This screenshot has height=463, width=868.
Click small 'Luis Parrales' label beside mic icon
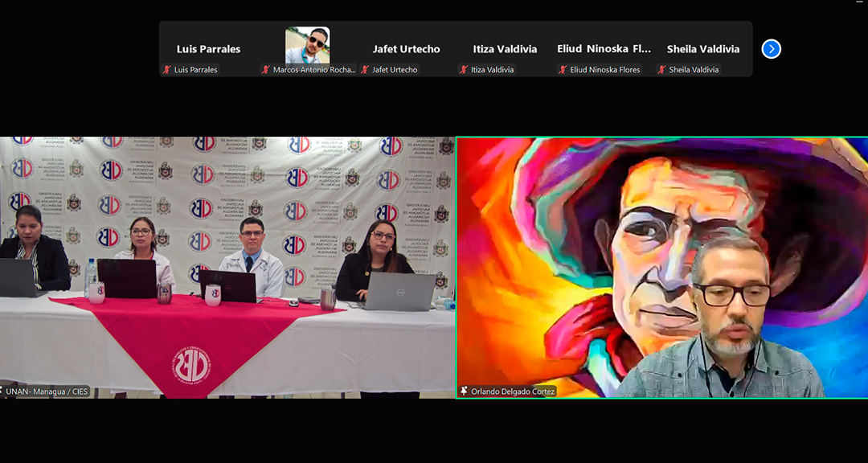[x=196, y=70]
